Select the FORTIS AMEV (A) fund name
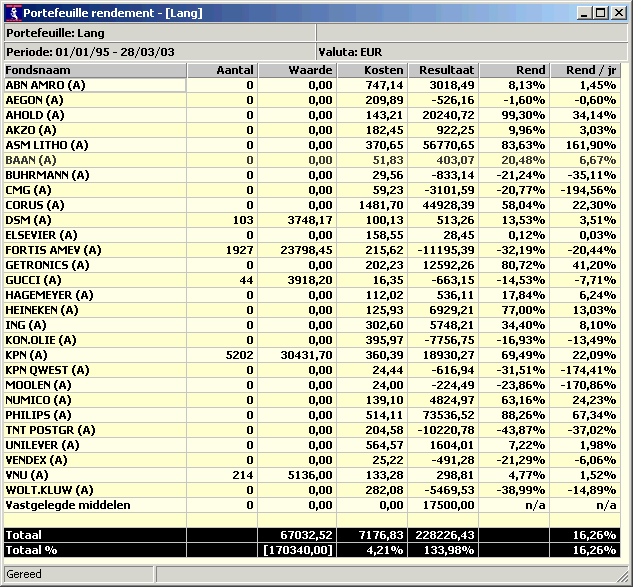 [x=53, y=250]
